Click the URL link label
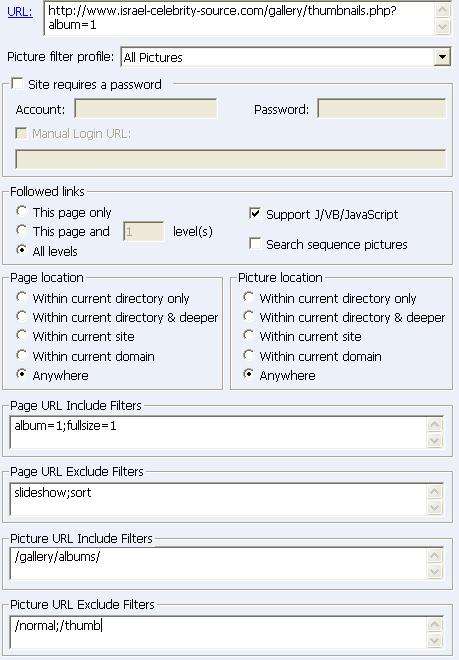459x660 pixels. (x=19, y=12)
